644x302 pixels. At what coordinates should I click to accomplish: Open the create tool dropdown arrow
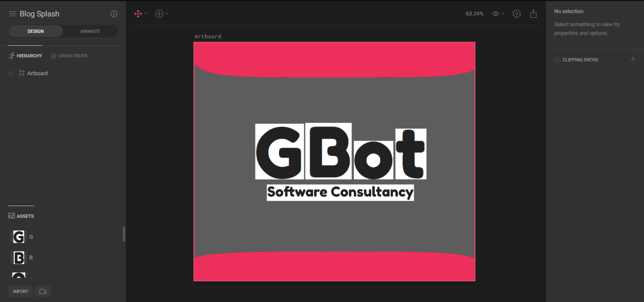coord(167,14)
